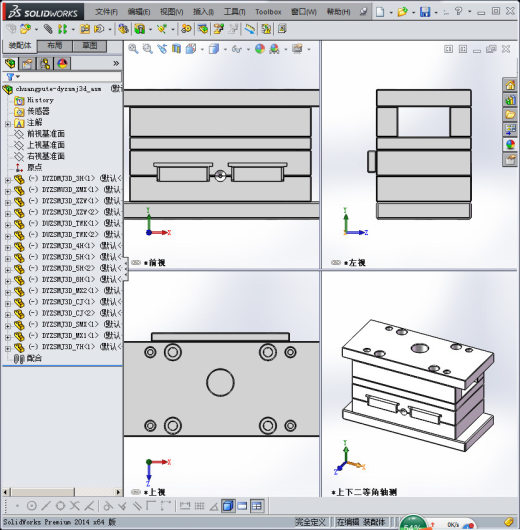Open the Appearances color ball in task pane

(510, 145)
